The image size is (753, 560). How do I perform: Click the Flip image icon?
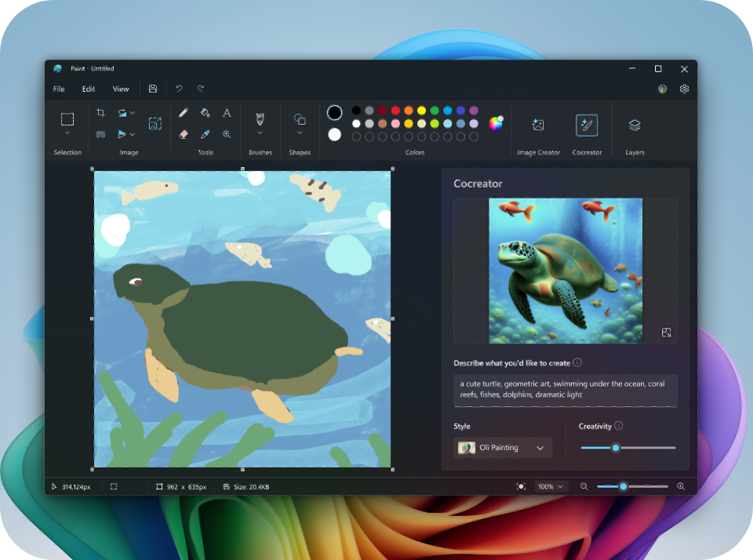tap(122, 134)
